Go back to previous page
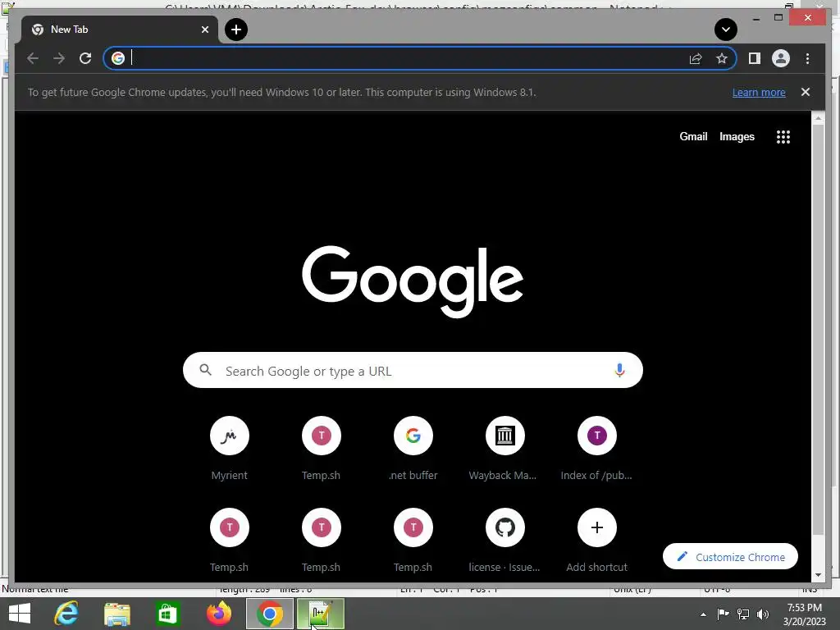This screenshot has width=840, height=630. pyautogui.click(x=33, y=58)
